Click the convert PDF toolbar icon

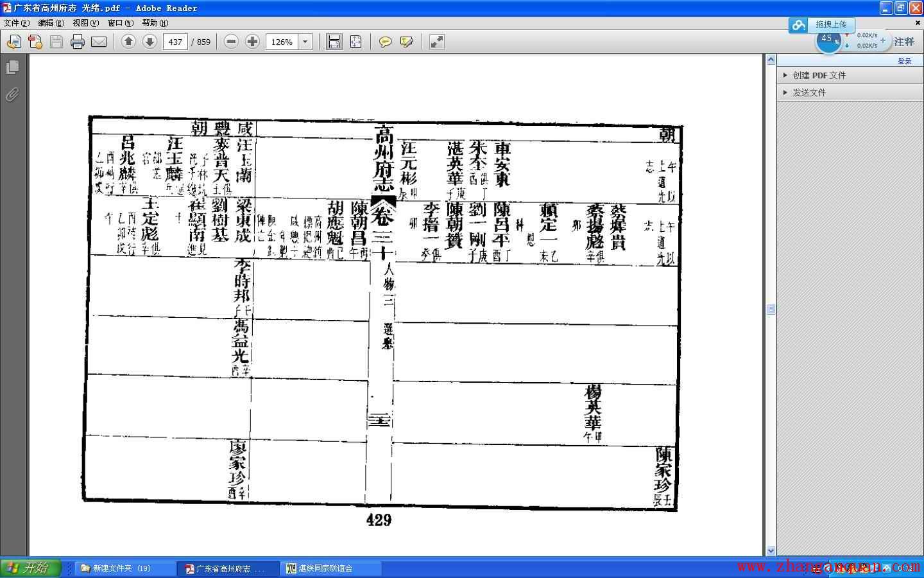point(35,42)
